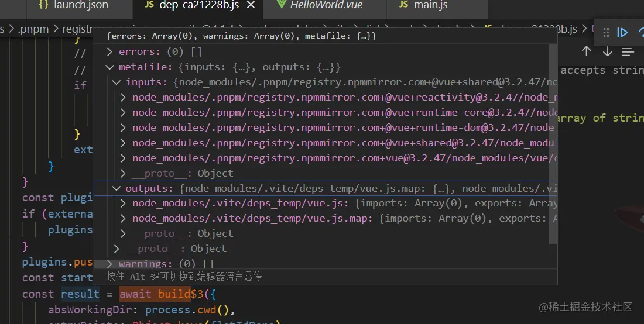The image size is (644, 324).
Task: Click the await build$3 expression
Action: click(162, 294)
